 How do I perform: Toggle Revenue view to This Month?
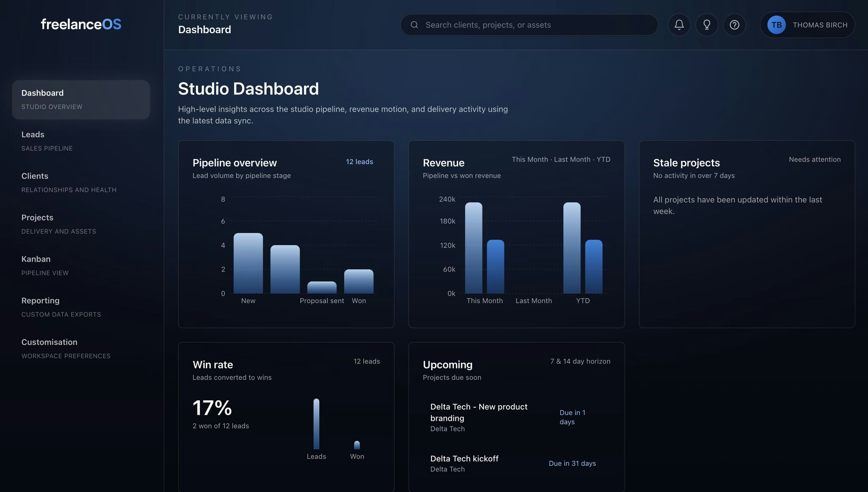[x=530, y=159]
